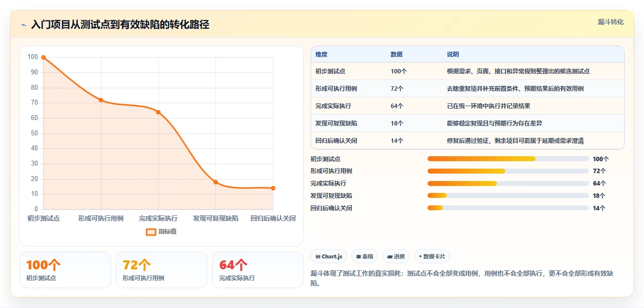Image resolution: width=644 pixels, height=308 pixels.
Task: Click the 漏斗转化 tag in header
Action: coord(611,22)
